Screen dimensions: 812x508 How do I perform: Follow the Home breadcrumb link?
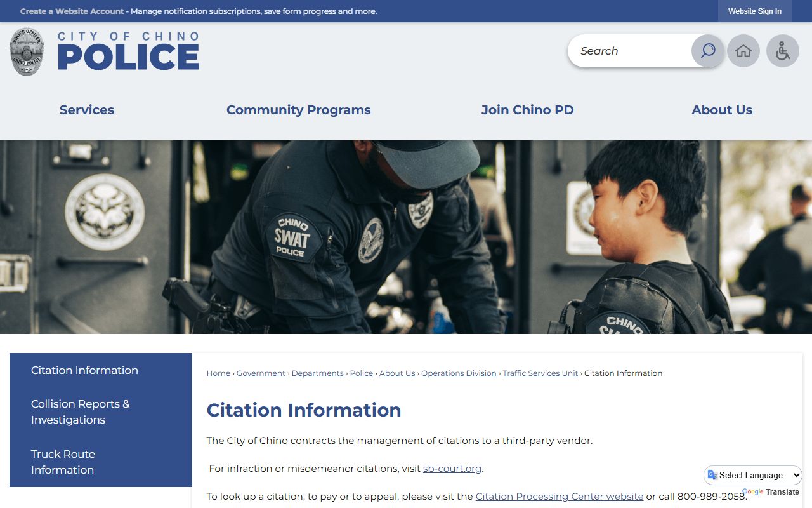click(218, 373)
